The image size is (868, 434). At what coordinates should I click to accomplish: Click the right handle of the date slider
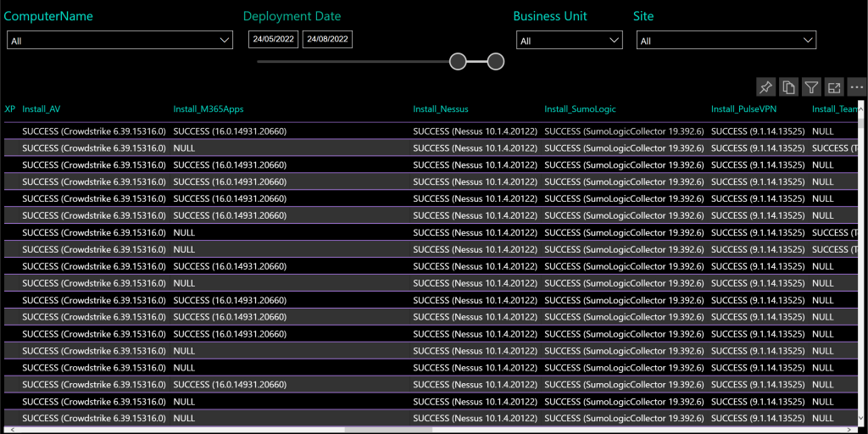point(497,62)
